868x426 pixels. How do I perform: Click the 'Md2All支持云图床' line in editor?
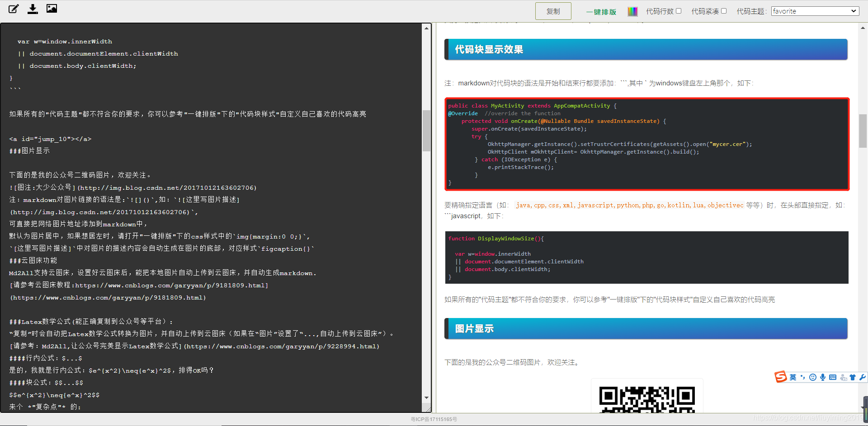(x=163, y=273)
